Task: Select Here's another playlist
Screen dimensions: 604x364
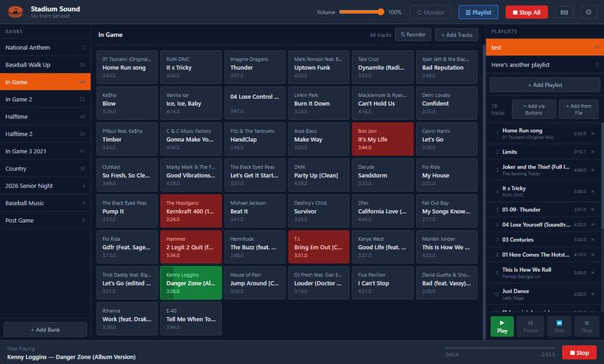Action: click(x=544, y=65)
